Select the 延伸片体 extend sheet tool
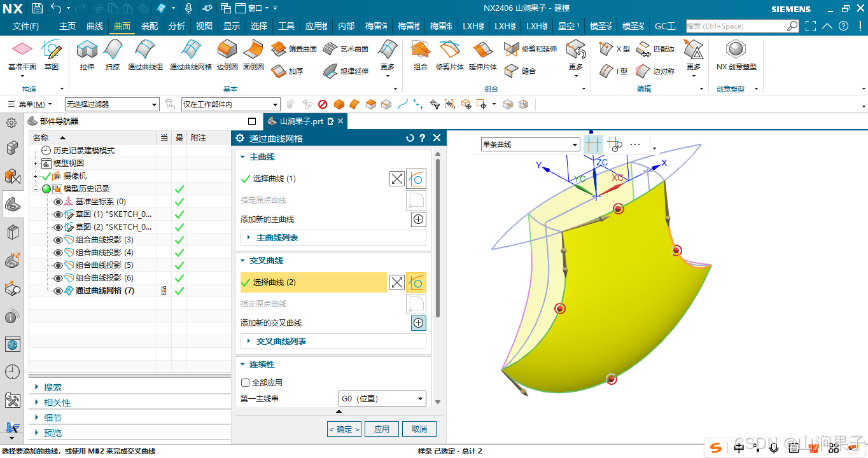The width and height of the screenshot is (868, 458). point(483,55)
